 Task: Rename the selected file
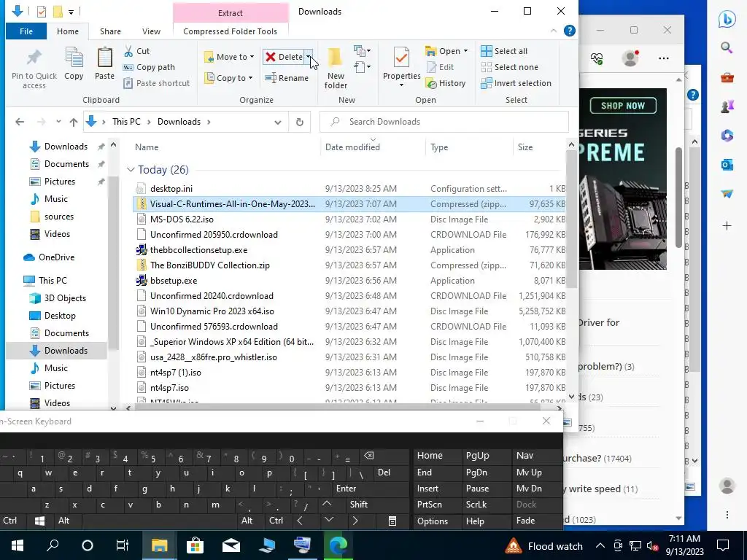pyautogui.click(x=287, y=77)
